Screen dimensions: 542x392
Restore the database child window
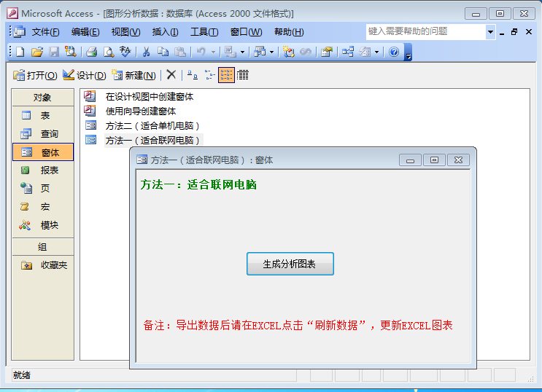pyautogui.click(x=514, y=32)
